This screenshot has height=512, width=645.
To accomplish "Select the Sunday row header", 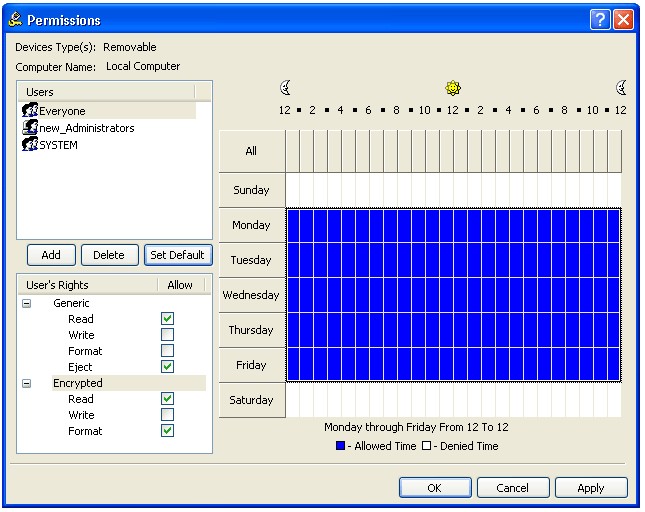I will (252, 190).
